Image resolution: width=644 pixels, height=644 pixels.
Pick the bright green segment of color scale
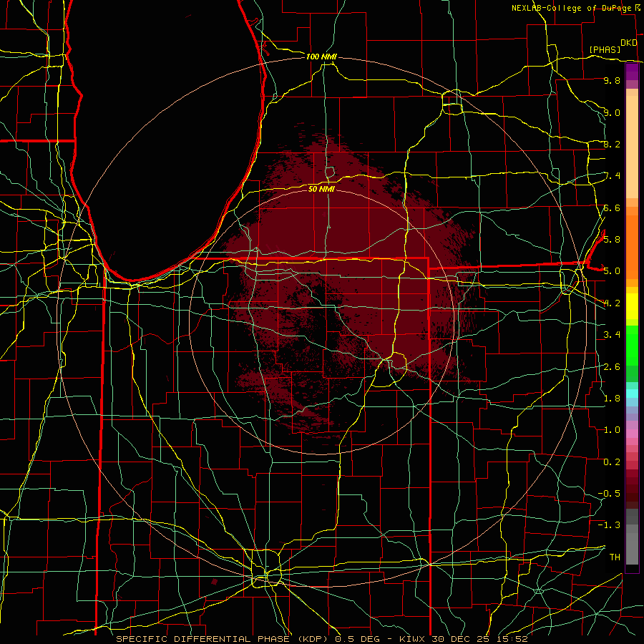click(632, 345)
